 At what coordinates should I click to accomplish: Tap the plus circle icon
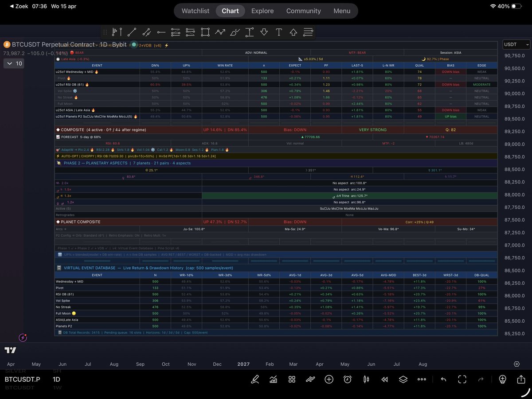329,379
